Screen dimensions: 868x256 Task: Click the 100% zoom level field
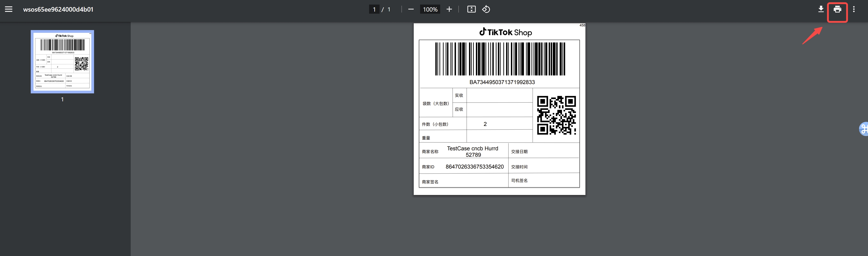(x=430, y=9)
